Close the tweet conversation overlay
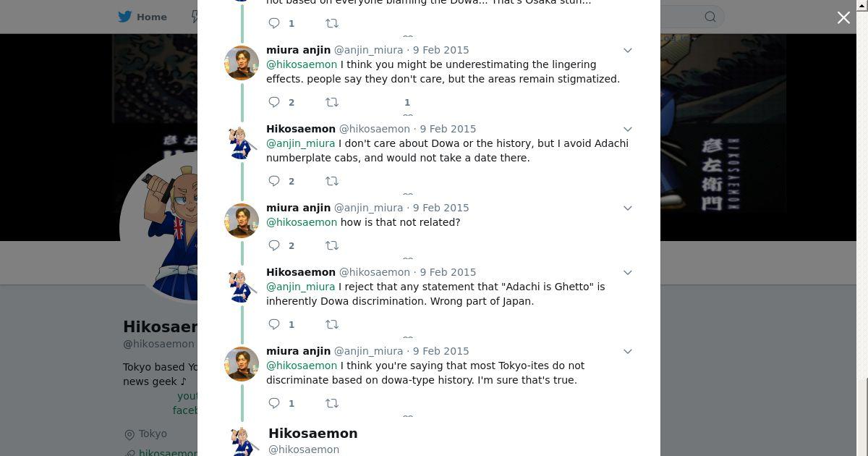Screen dimensions: 868x456 (x=843, y=17)
